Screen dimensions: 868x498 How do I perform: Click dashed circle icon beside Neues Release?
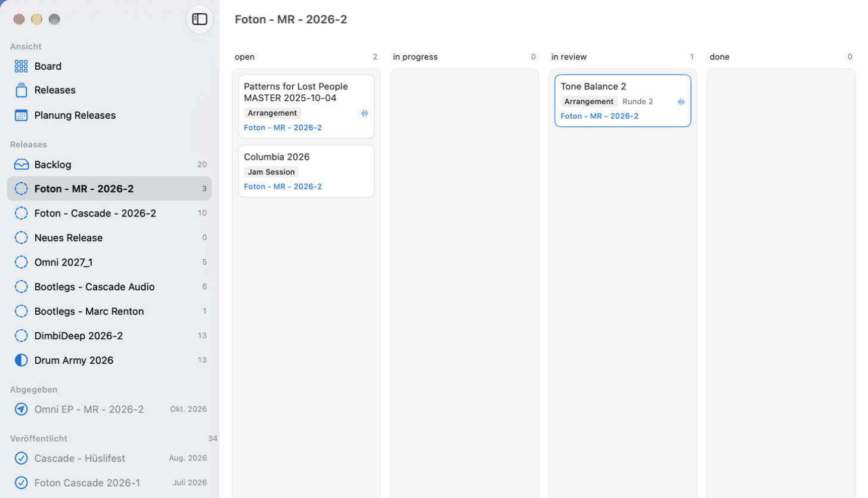[x=21, y=237]
